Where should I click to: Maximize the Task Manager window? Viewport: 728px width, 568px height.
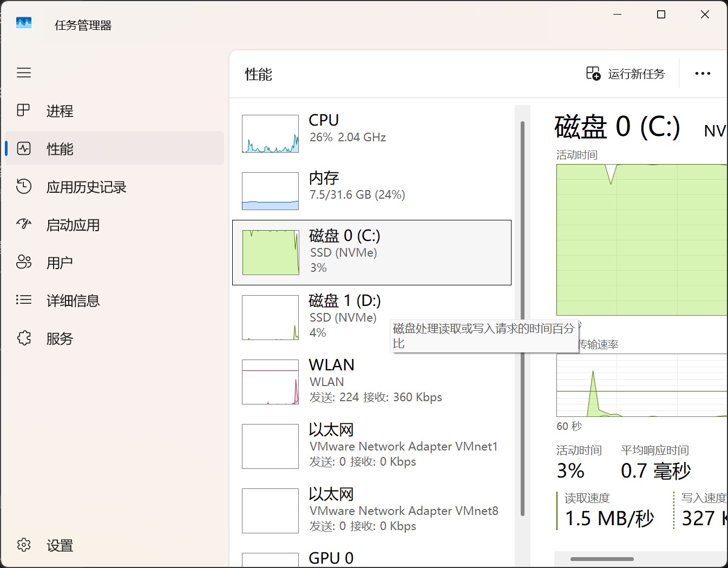point(661,15)
